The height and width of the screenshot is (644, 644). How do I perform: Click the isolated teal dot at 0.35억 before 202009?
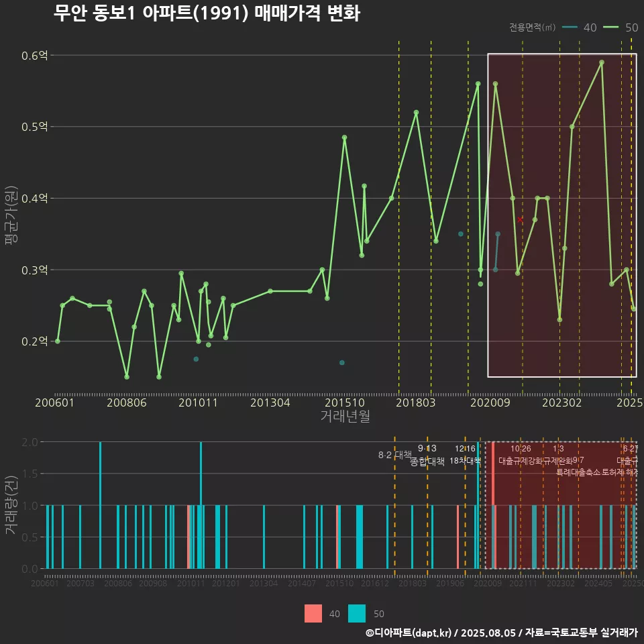click(461, 234)
